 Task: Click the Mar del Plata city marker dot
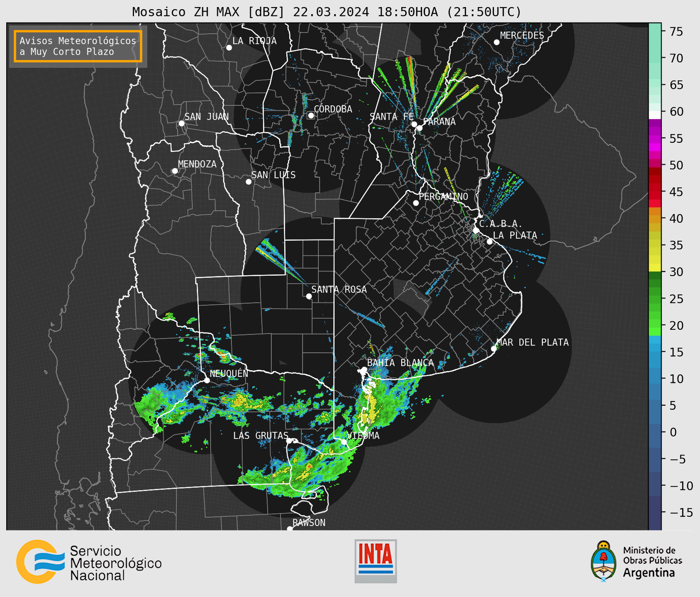point(494,349)
